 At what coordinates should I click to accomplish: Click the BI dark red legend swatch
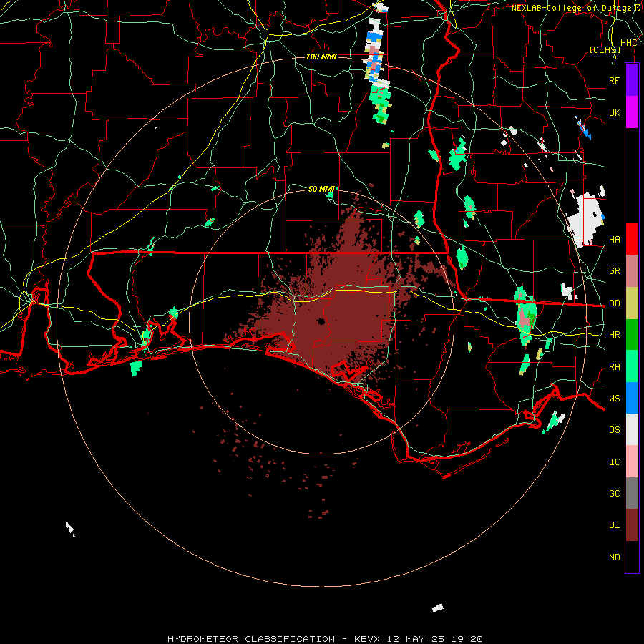pos(632,525)
